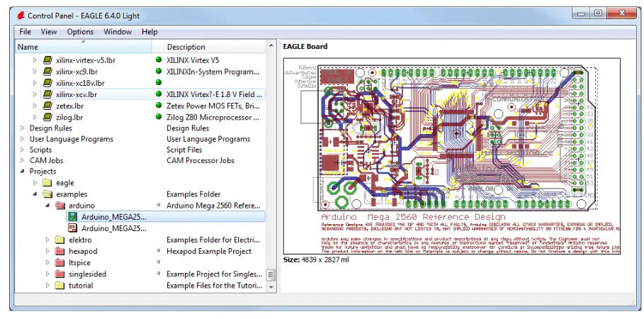Select the CAM Jobs tree label

(x=46, y=160)
